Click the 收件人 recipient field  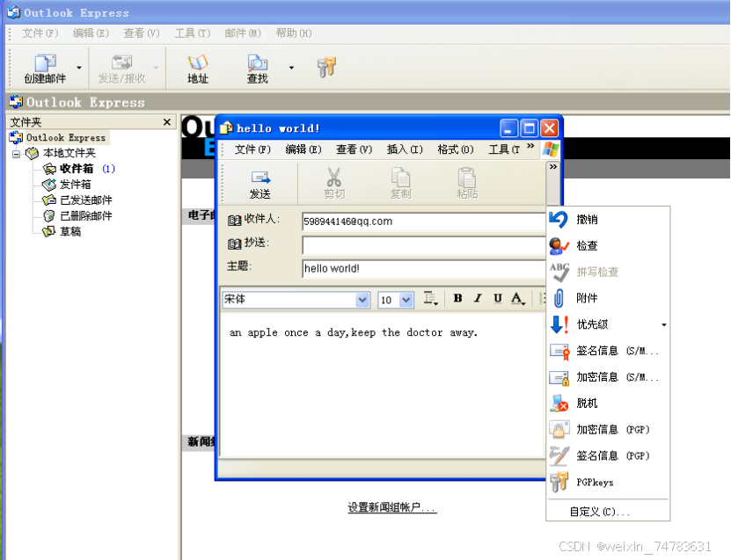click(423, 222)
